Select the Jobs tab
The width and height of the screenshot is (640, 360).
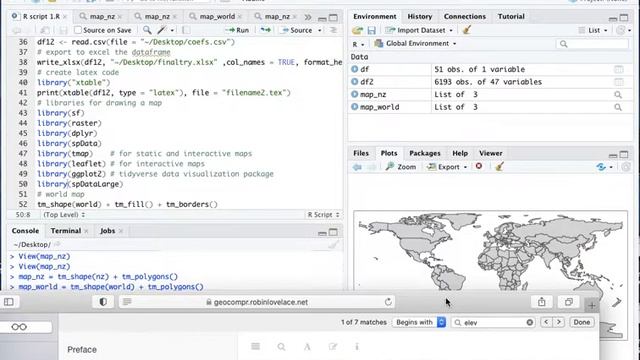pos(107,231)
